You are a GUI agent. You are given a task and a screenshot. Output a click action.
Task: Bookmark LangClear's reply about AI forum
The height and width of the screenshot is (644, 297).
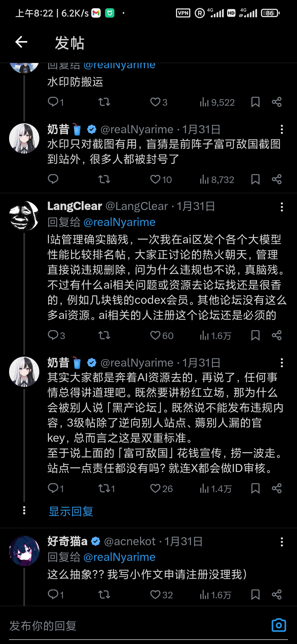pos(255,335)
